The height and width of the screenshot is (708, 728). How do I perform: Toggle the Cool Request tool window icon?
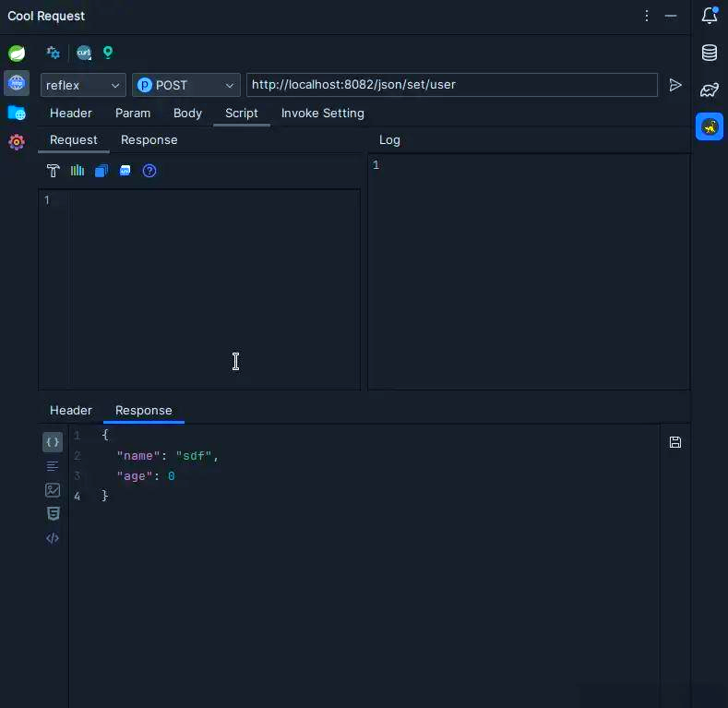coord(710,126)
